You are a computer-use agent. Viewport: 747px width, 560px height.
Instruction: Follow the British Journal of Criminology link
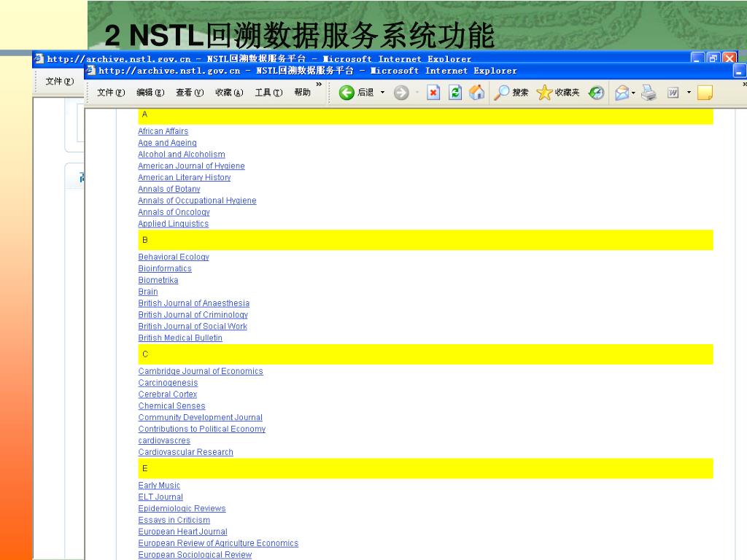point(193,315)
